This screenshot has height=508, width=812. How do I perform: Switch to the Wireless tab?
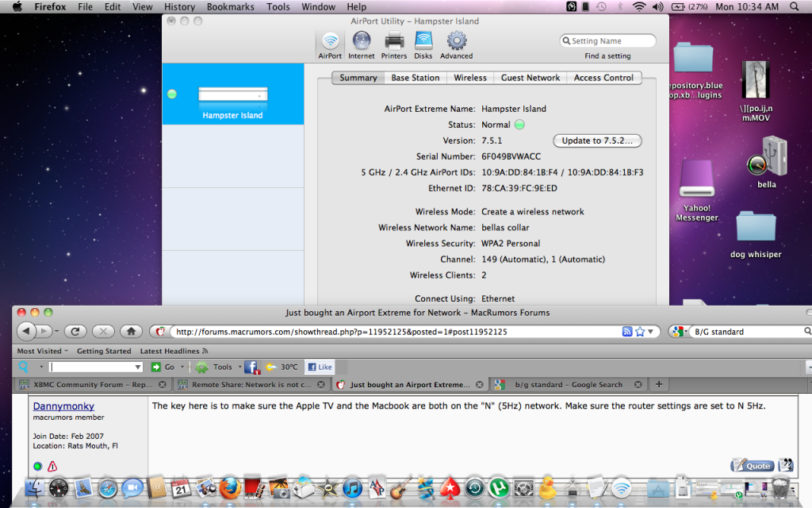coord(470,78)
